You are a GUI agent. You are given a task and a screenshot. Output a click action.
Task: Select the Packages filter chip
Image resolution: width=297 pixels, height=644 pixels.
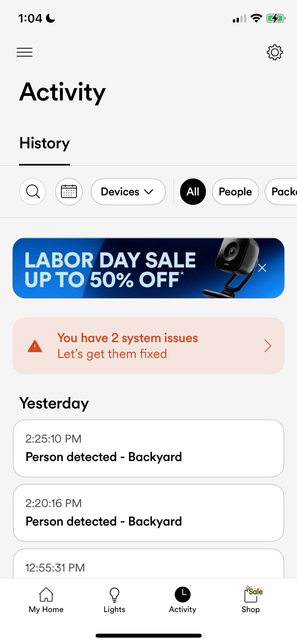tap(282, 192)
